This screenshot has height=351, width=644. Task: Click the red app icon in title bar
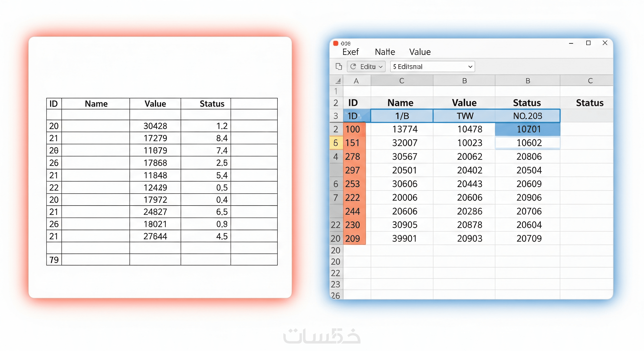coord(336,43)
